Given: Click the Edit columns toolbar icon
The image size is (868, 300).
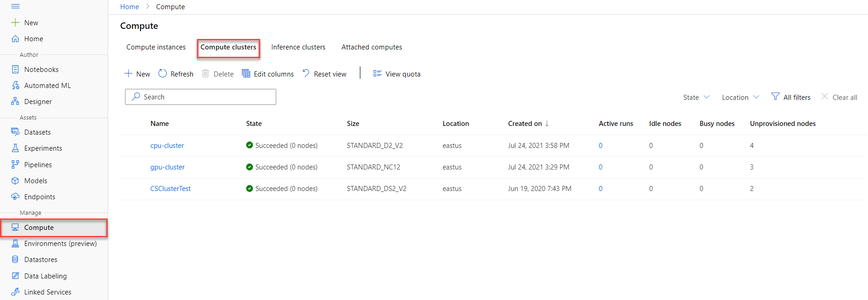Looking at the screenshot, I should coord(246,73).
